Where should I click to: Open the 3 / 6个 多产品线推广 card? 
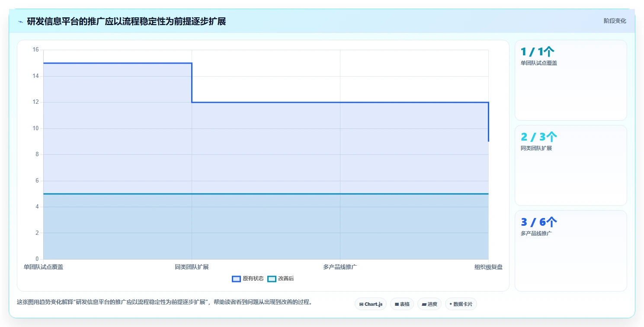570,251
